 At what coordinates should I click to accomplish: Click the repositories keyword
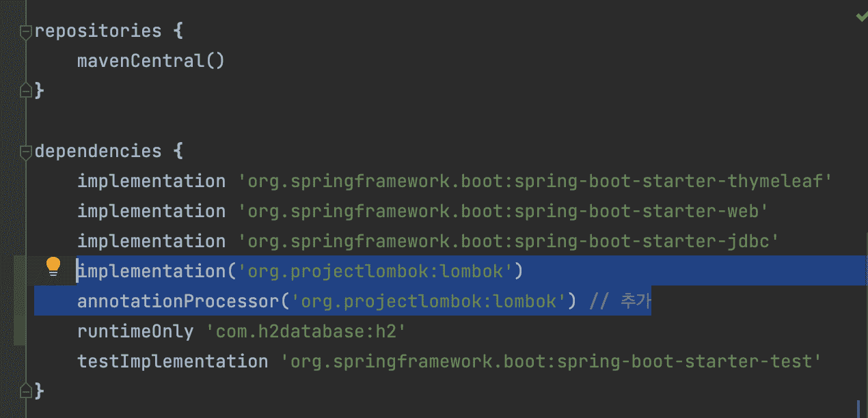click(x=98, y=31)
